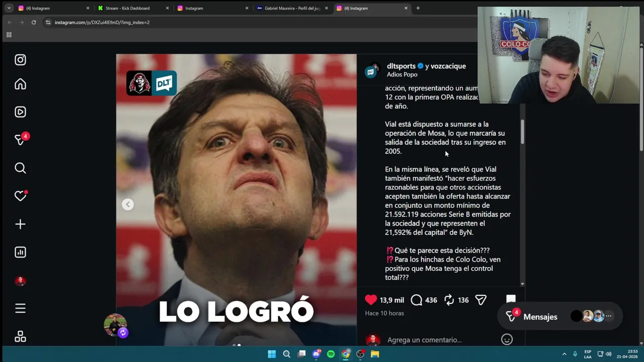Open Instagram logo in left sidebar
Viewport: 644px width, 362px height.
[x=20, y=60]
